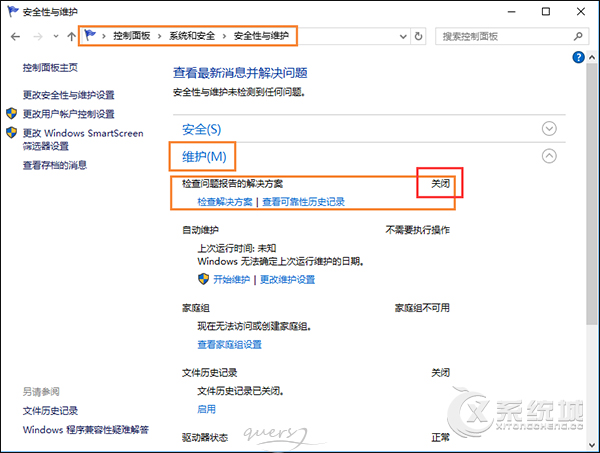The width and height of the screenshot is (600, 453).
Task: Click the 查看可靠性历史记录 link
Action: coord(303,202)
